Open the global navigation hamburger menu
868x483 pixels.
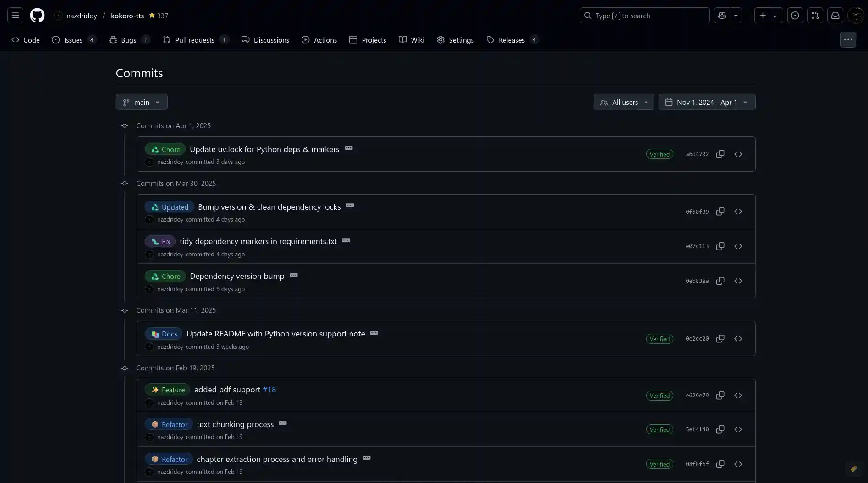15,16
